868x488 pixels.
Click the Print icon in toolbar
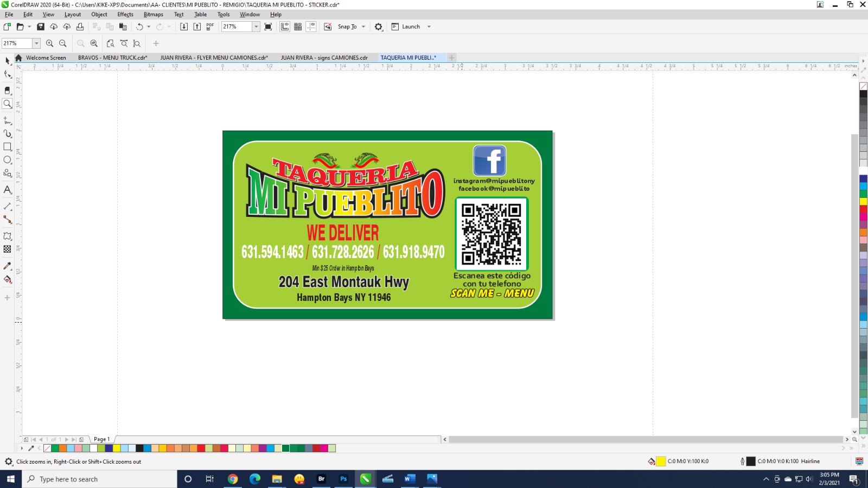pyautogui.click(x=80, y=27)
